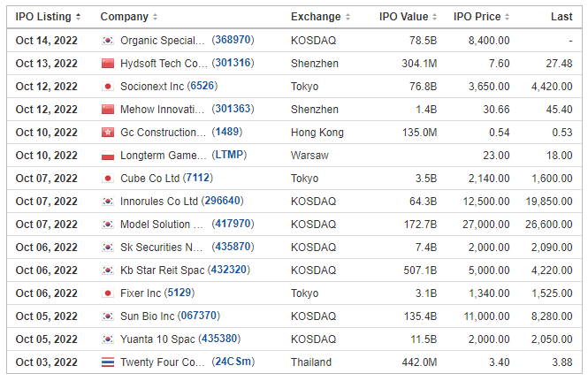Screen dimensions: 588x381
Task: Open Socionext Inc company link
Action: coord(152,87)
